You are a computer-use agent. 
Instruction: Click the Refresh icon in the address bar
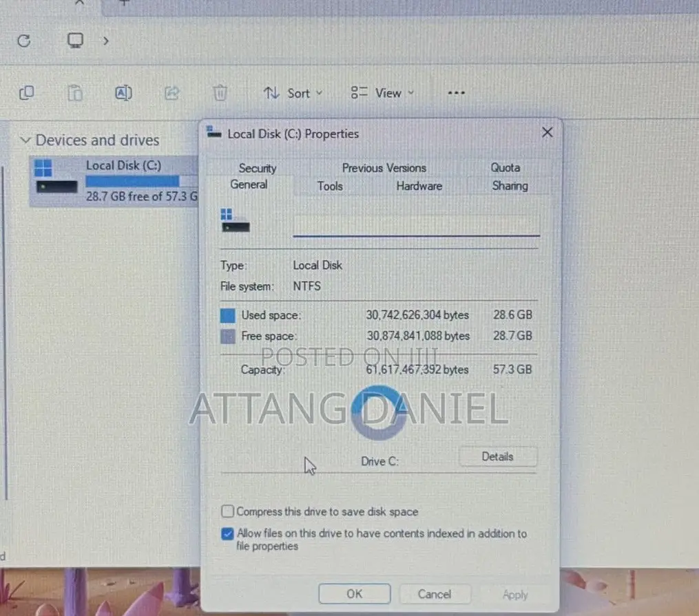click(x=23, y=41)
